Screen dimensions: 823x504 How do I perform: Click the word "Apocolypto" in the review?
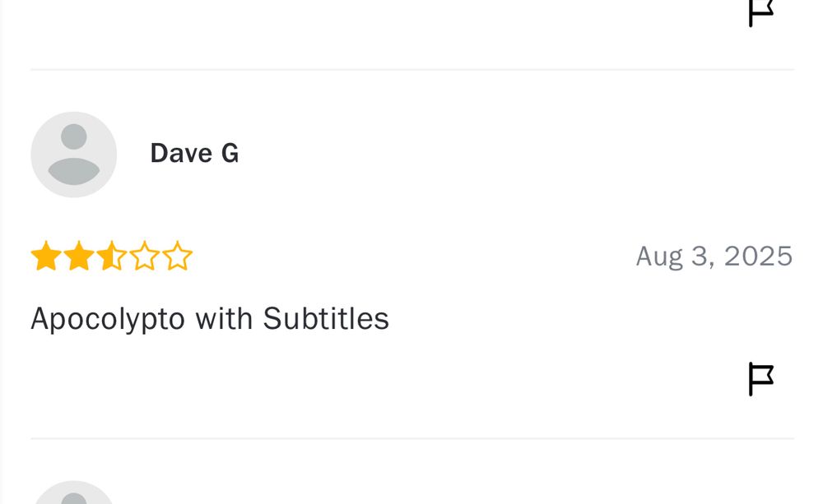(x=108, y=318)
